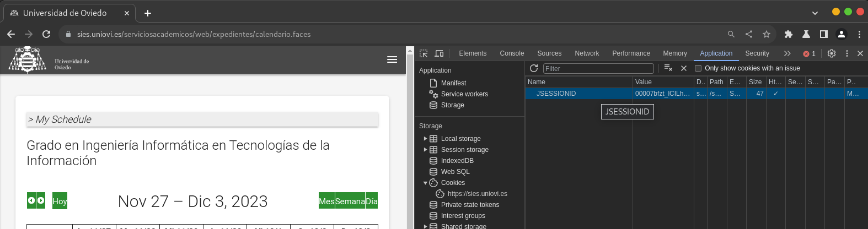Open the Console tab

(512, 53)
